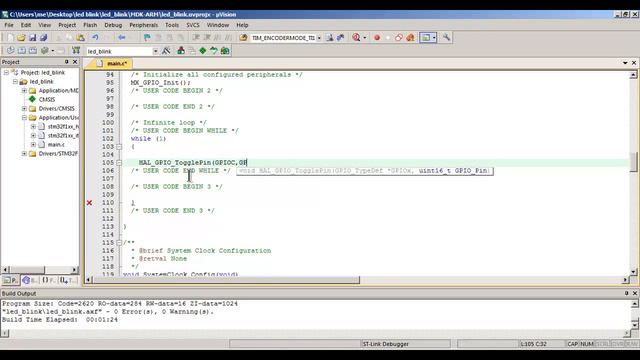Translate the current file with the first build icon
640x360 pixels.
(10, 51)
